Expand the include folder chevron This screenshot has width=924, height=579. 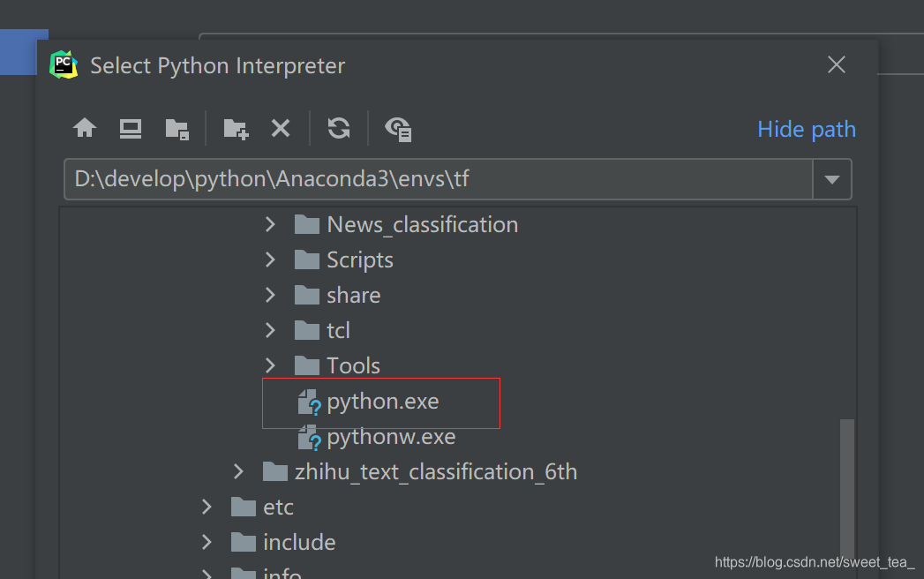click(207, 543)
